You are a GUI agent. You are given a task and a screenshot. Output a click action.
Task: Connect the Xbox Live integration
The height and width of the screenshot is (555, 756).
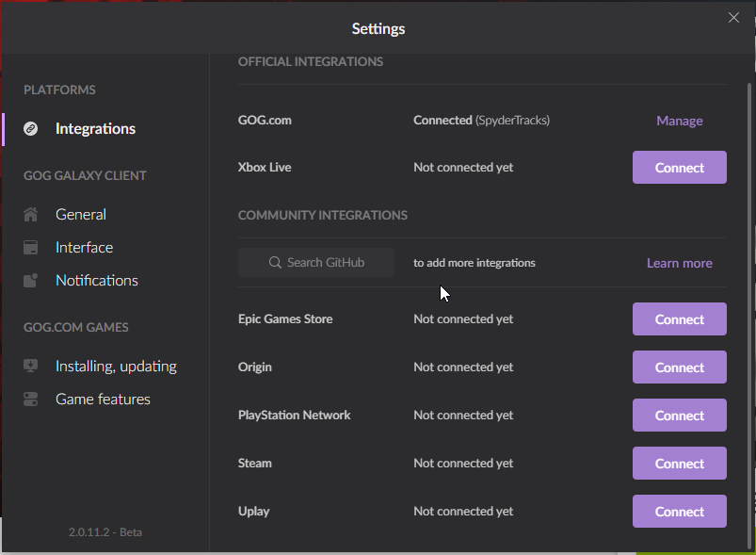tap(680, 168)
